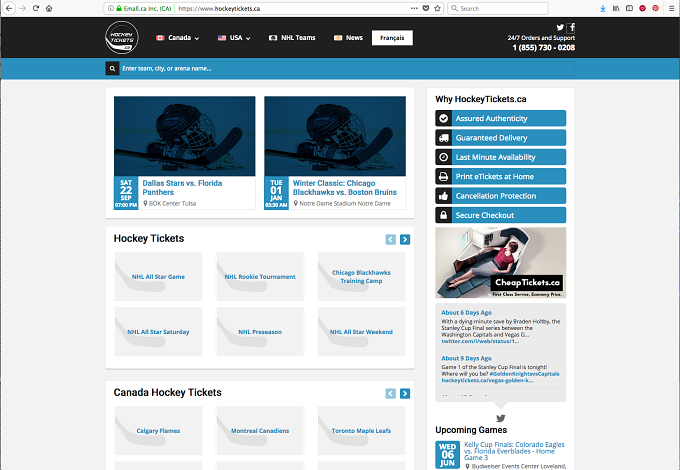This screenshot has width=680, height=470.
Task: Switch the site language to Français
Action: [x=392, y=38]
